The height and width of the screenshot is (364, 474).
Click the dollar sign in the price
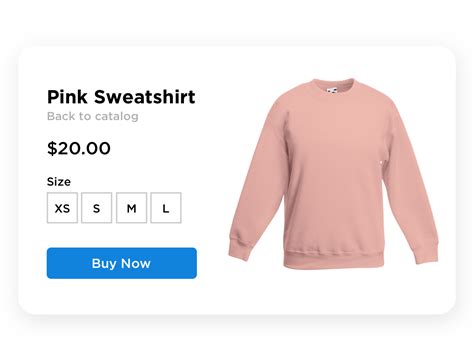(x=52, y=148)
